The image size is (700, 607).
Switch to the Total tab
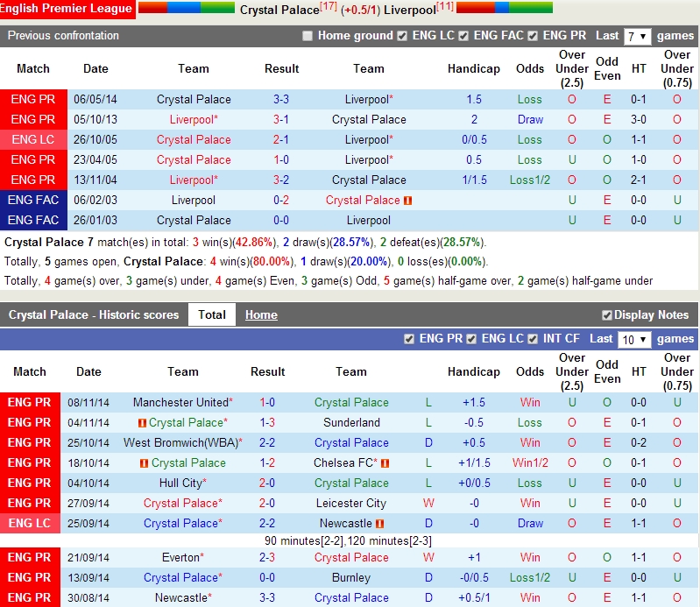tap(212, 314)
